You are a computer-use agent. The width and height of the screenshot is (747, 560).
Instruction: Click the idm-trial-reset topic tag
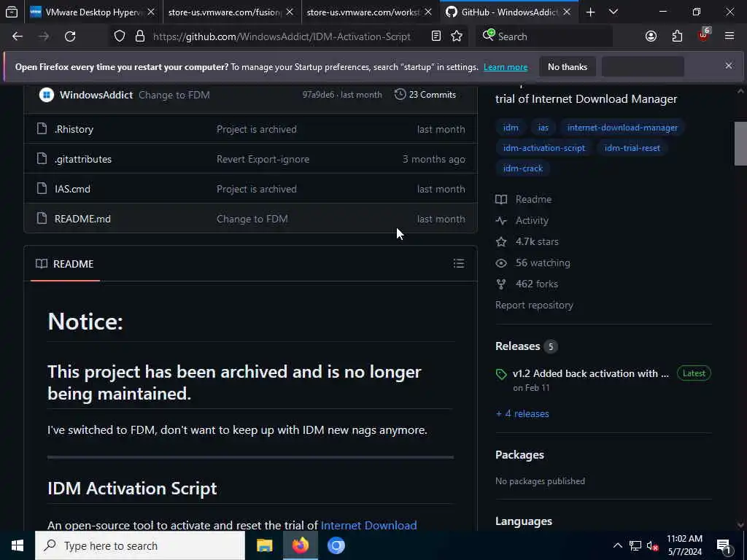pos(632,147)
